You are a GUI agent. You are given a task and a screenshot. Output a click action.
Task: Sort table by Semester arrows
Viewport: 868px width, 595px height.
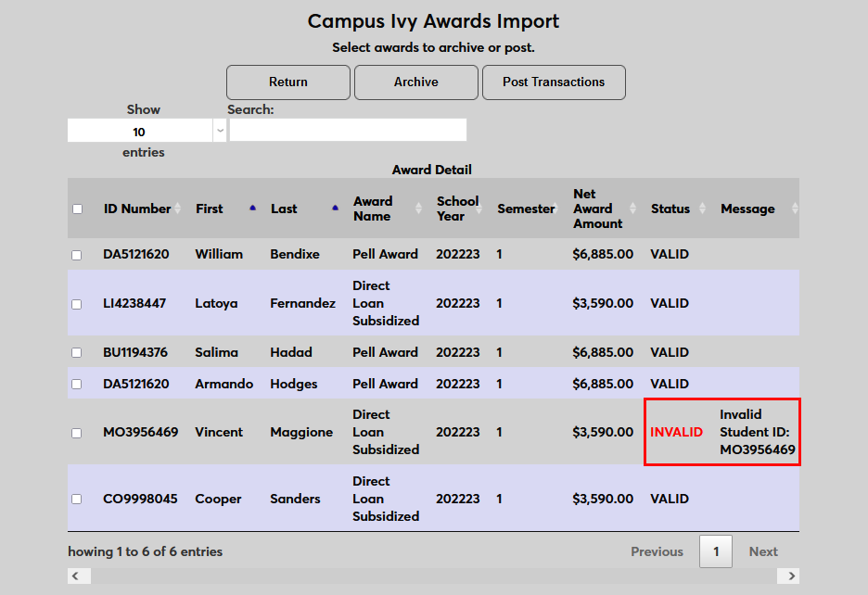[x=562, y=209]
